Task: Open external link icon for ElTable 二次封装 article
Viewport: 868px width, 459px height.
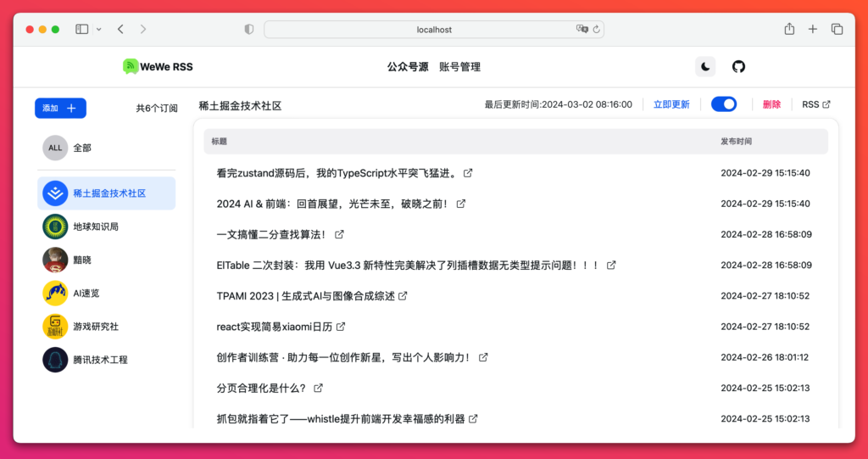Action: (x=611, y=266)
